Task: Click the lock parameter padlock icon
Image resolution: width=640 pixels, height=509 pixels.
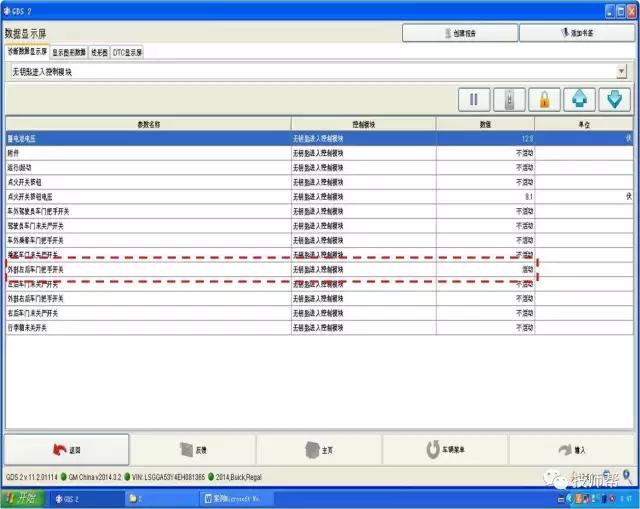Action: pyautogui.click(x=544, y=99)
